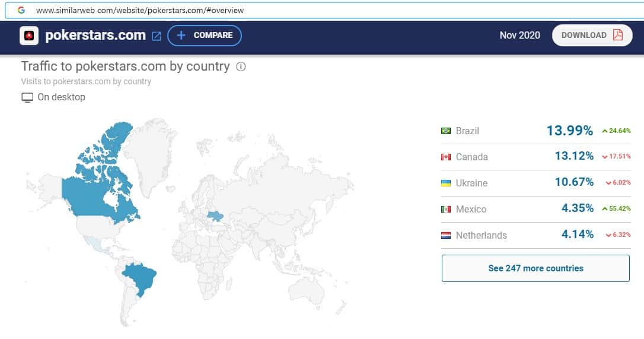Image resolution: width=644 pixels, height=339 pixels.
Task: Click the 17.51% decrease for Canada
Action: point(617,156)
